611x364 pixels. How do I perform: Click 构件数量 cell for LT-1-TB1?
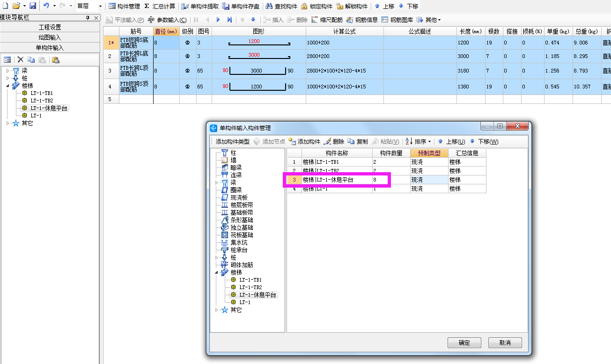point(391,162)
